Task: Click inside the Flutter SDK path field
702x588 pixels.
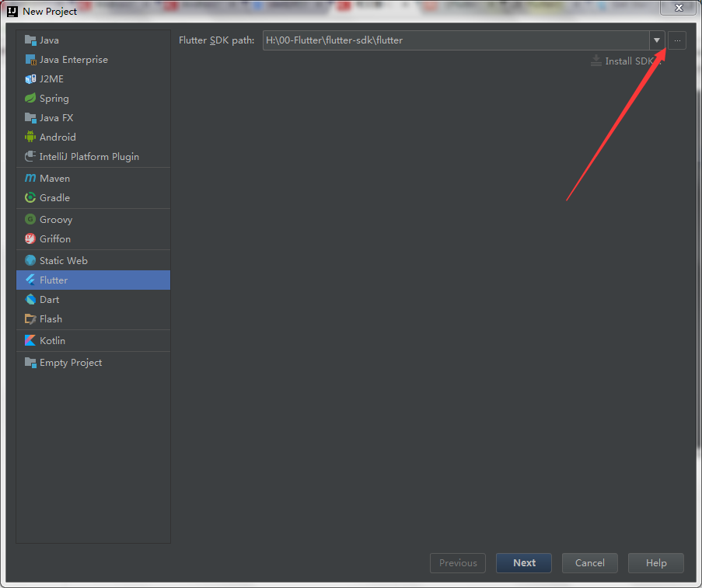Action: click(x=455, y=40)
